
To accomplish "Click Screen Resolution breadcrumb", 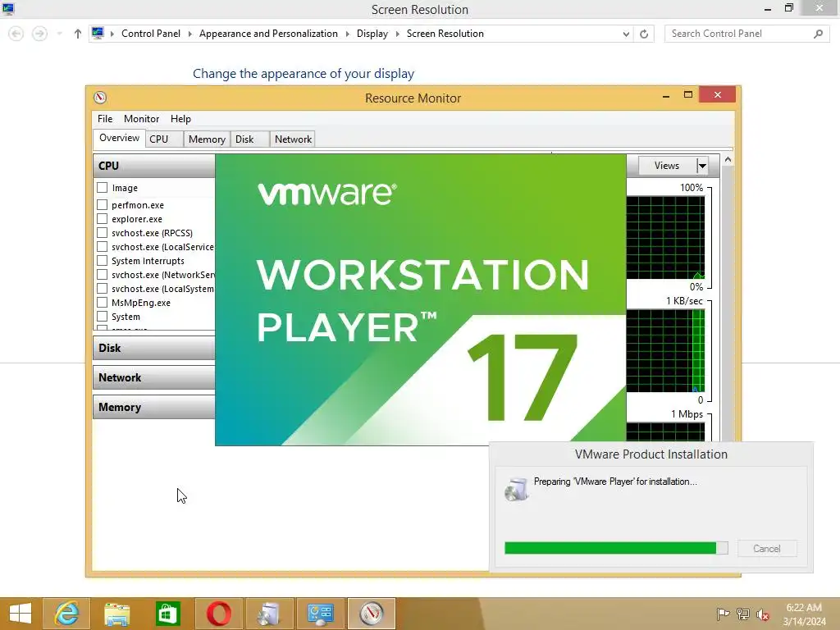I will [x=445, y=34].
